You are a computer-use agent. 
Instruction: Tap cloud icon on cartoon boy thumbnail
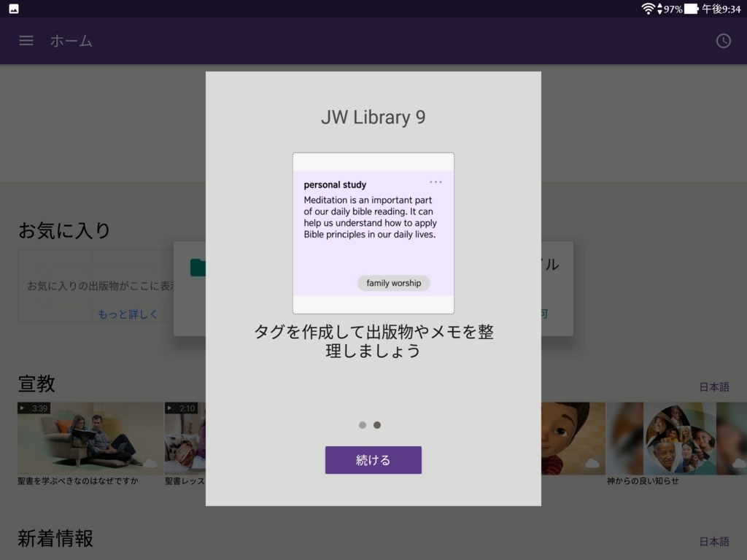point(592,463)
